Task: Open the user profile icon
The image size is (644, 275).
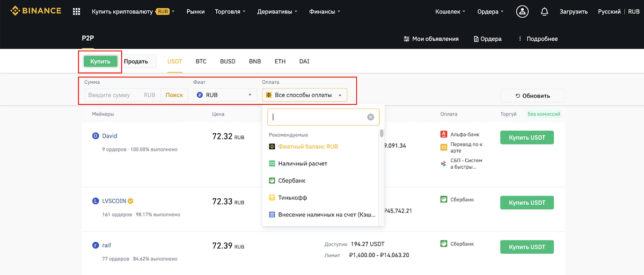Action: 522,11
